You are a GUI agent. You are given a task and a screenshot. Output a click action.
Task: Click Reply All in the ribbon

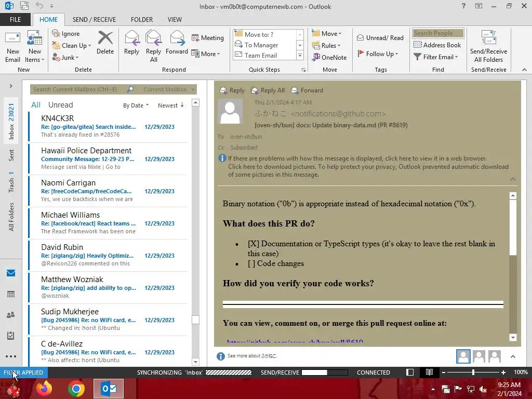click(x=153, y=47)
